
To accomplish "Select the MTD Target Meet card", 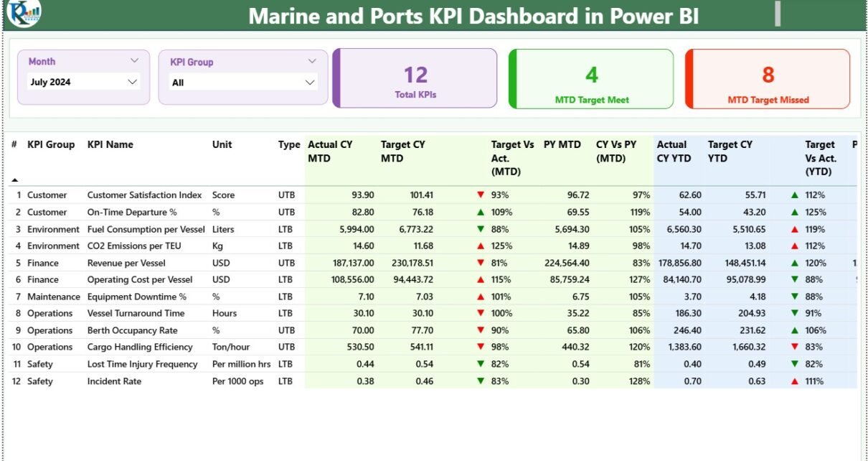I will (x=591, y=79).
